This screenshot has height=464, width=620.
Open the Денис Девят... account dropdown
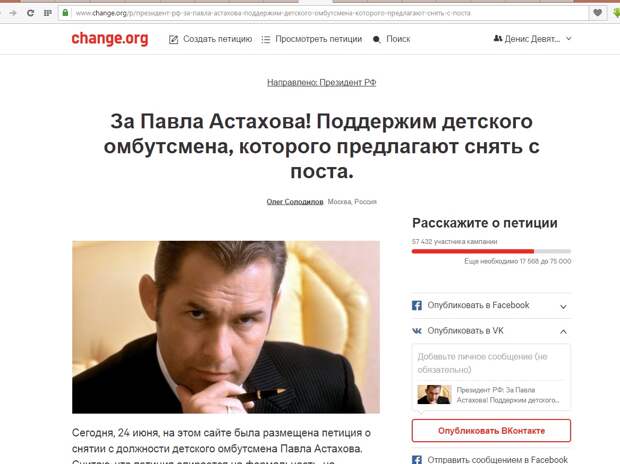pos(533,39)
